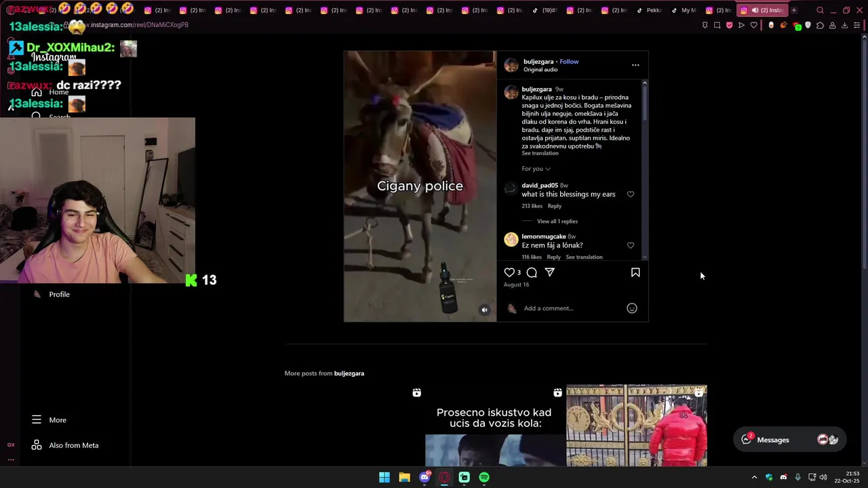
Task: Open volume control in system tray
Action: (823, 477)
